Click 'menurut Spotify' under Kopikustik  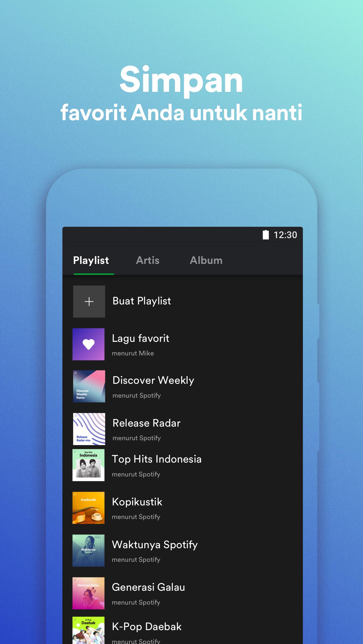click(136, 517)
